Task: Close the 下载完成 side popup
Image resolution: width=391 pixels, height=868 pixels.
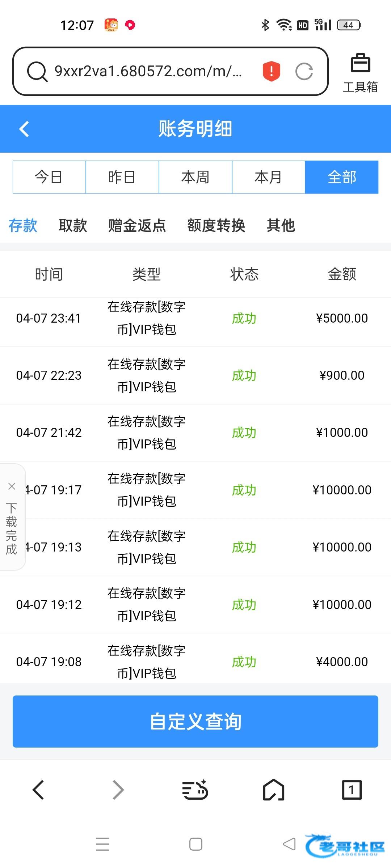Action: (12, 486)
